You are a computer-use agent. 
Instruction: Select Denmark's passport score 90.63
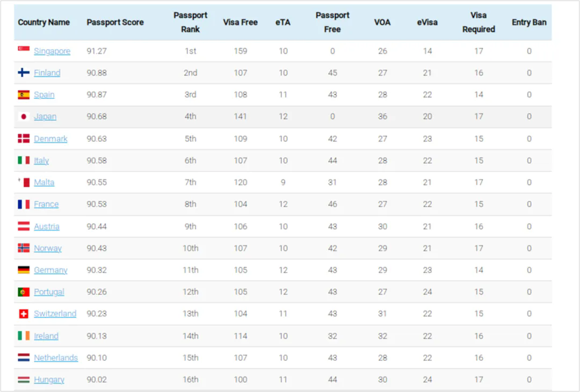click(97, 139)
